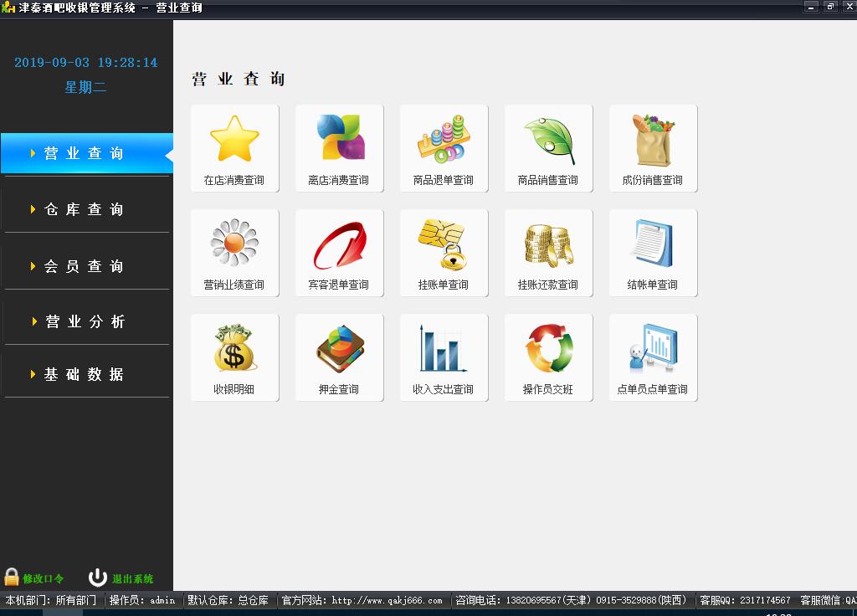Click the 宾客退单查询 red arrow icon

(x=339, y=244)
